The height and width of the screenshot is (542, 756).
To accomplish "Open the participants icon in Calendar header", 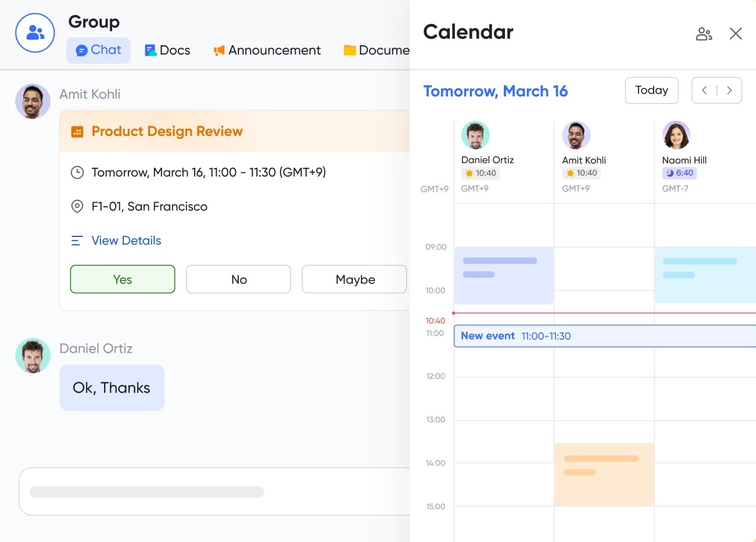I will [704, 34].
